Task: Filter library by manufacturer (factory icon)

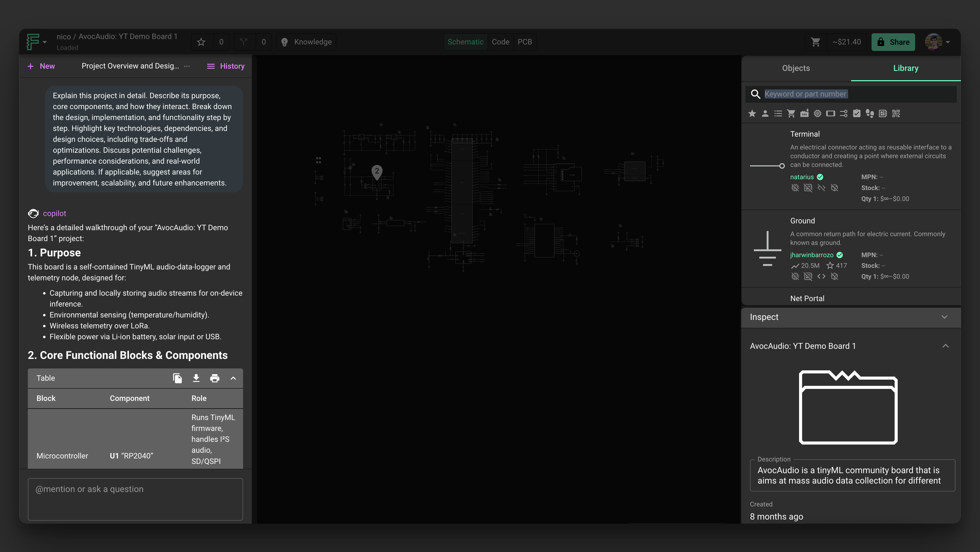Action: 804,113
